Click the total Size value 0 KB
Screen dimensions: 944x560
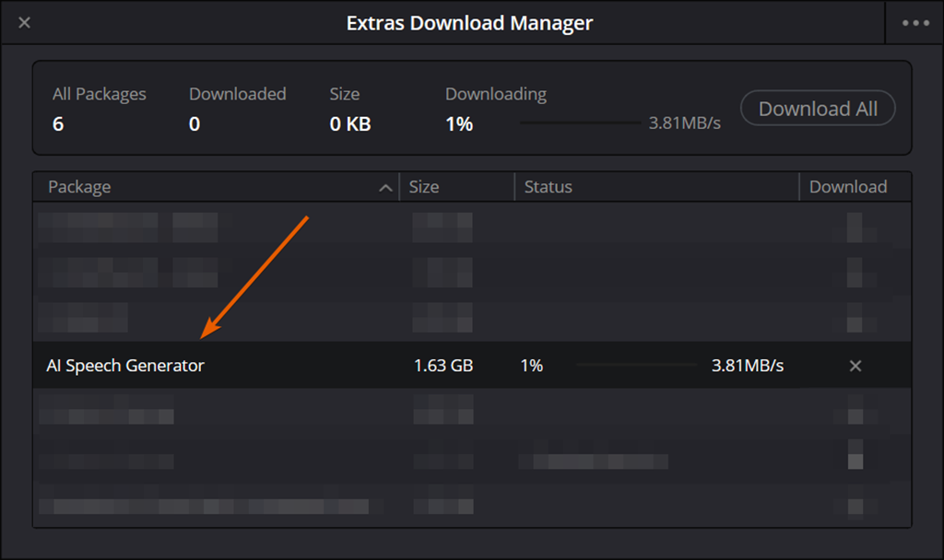[x=350, y=123]
